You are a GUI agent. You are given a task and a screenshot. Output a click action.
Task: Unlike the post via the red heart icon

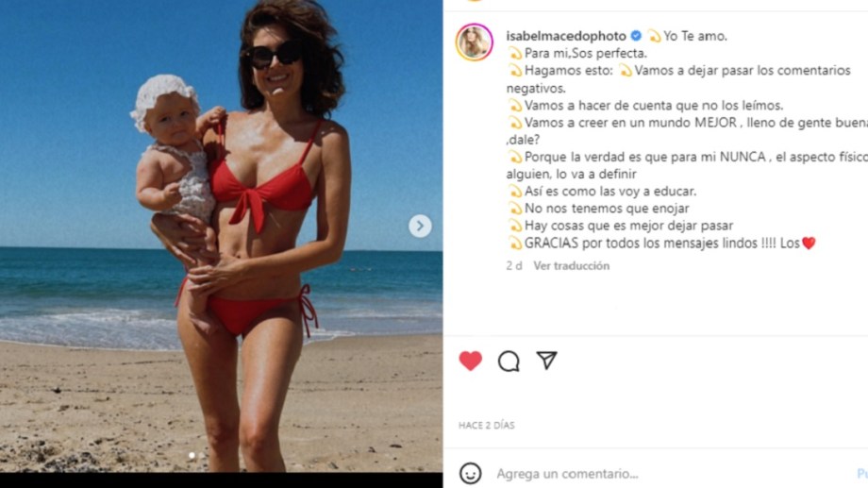[x=471, y=362]
